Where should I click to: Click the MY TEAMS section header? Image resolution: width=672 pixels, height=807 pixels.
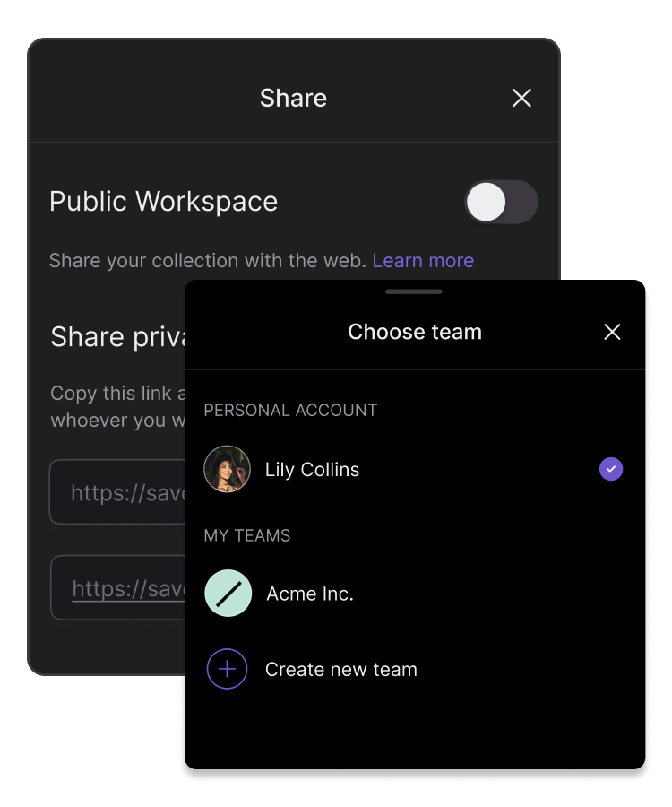(x=247, y=536)
